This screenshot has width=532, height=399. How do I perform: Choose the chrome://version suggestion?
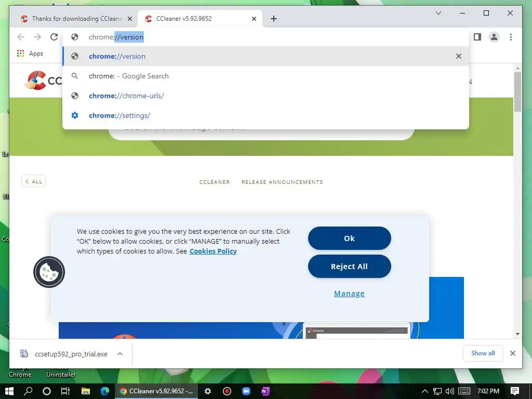(x=265, y=56)
